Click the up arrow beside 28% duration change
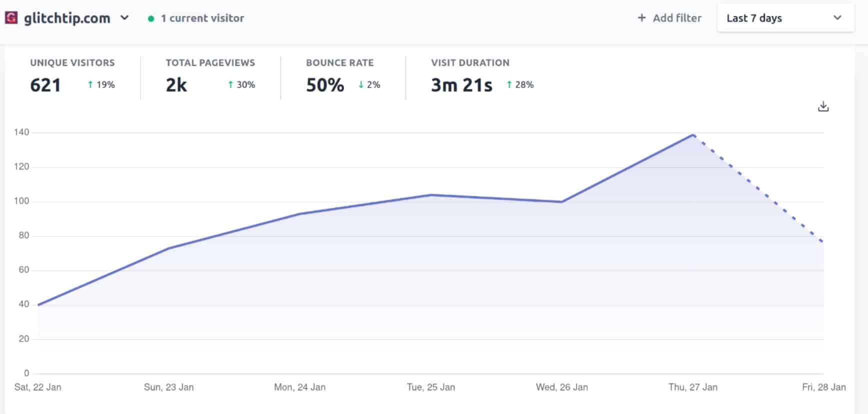 509,85
